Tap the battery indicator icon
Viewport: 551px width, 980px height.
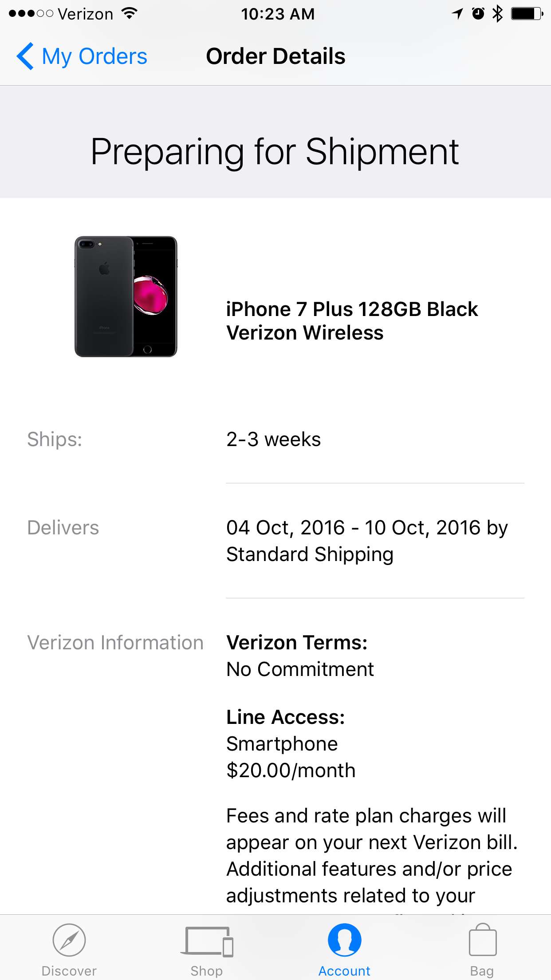coord(527,14)
